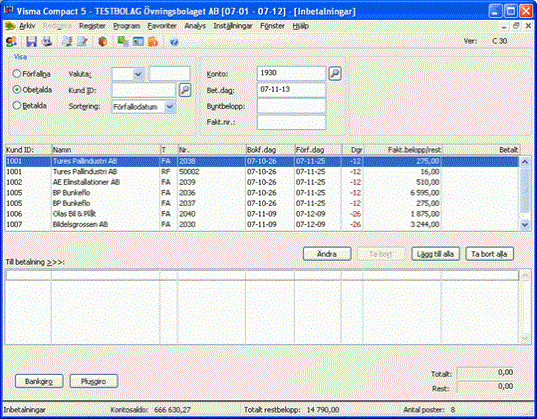The height and width of the screenshot is (419, 537).
Task: Expand the Sortering dropdown showing Förfallodatum
Action: point(170,107)
